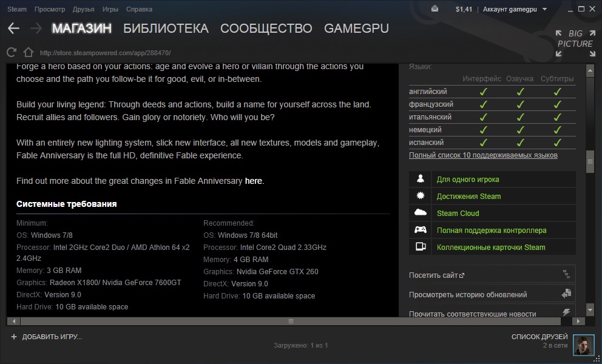Click the Recommended: requirements label
This screenshot has width=602, height=364.
click(229, 223)
